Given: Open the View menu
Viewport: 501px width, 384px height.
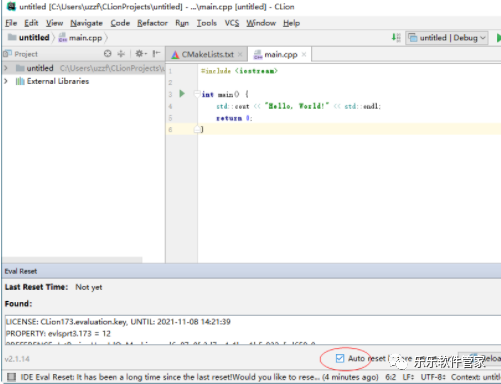Looking at the screenshot, I should (54, 23).
